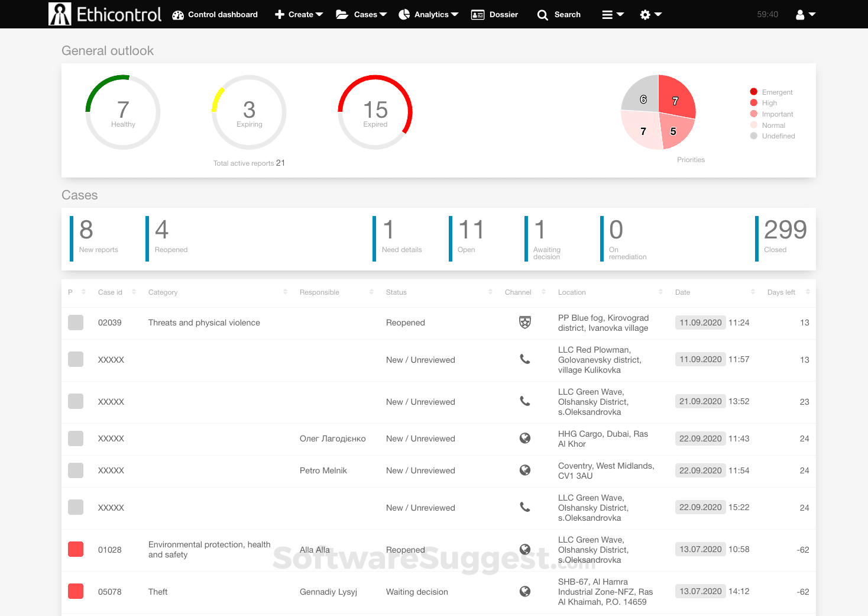Open the Dossier card icon

pos(477,14)
